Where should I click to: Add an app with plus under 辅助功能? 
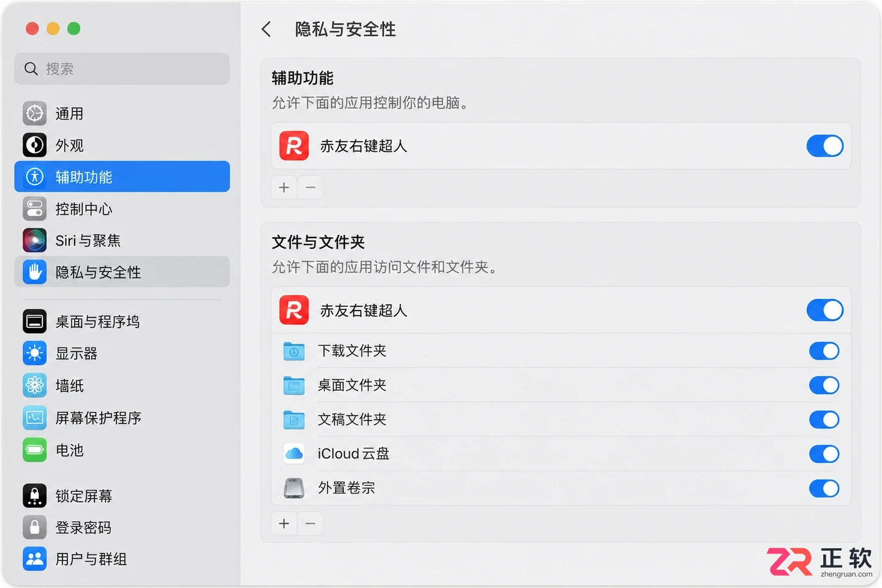point(284,187)
